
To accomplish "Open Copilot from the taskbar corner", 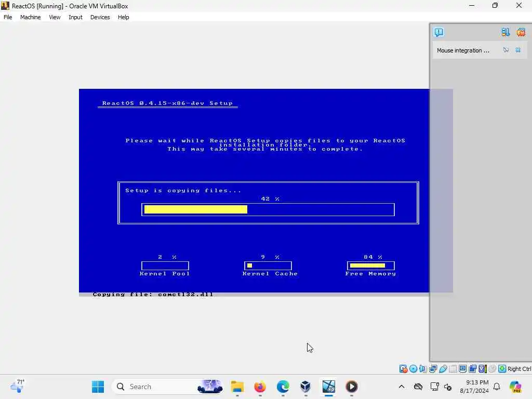I will 515,387.
